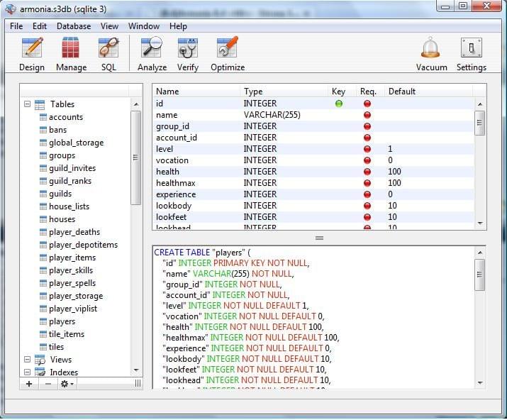Viewport: 507px width, 420px height.
Task: Run the Vacuum tool
Action: (431, 54)
